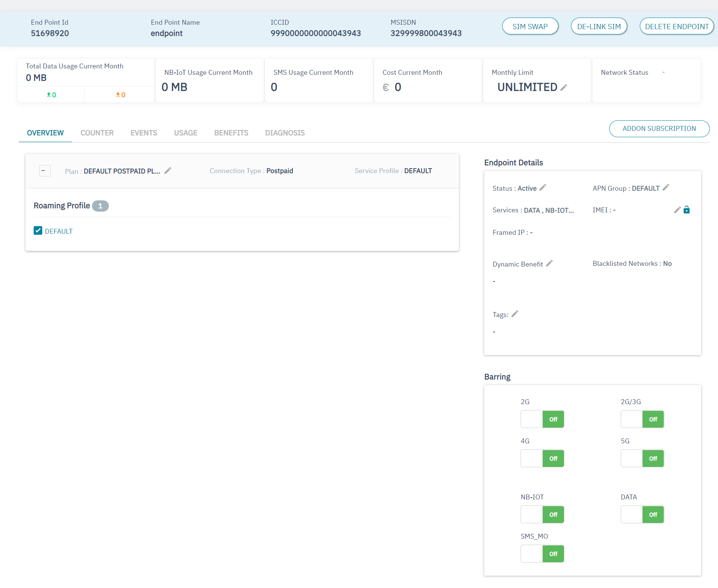Screen dimensions: 718x588
Task: Click the IMEI lock icon
Action: pos(687,210)
